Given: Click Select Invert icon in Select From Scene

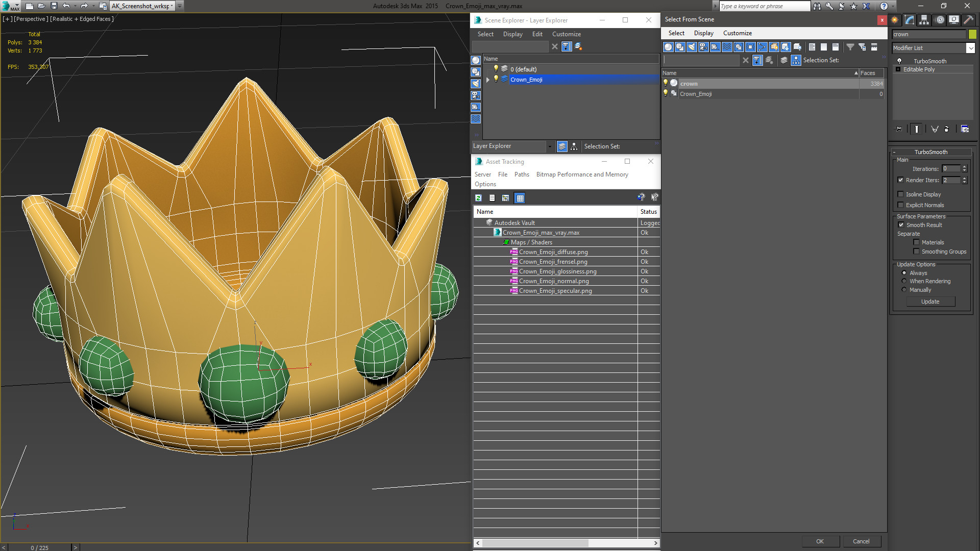Looking at the screenshot, I should (x=836, y=47).
